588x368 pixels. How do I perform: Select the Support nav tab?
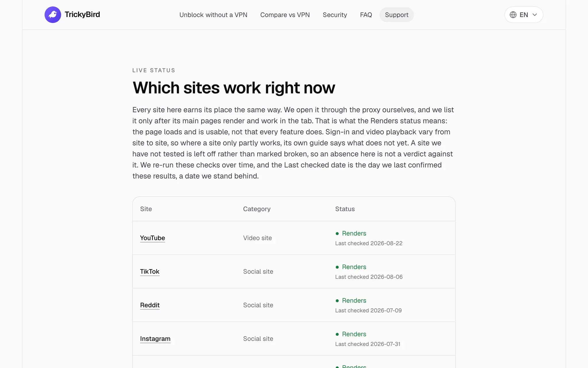click(x=396, y=15)
